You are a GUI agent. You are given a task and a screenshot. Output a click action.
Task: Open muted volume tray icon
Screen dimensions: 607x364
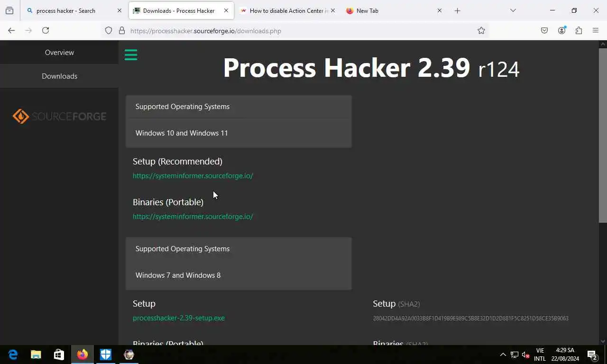click(526, 355)
